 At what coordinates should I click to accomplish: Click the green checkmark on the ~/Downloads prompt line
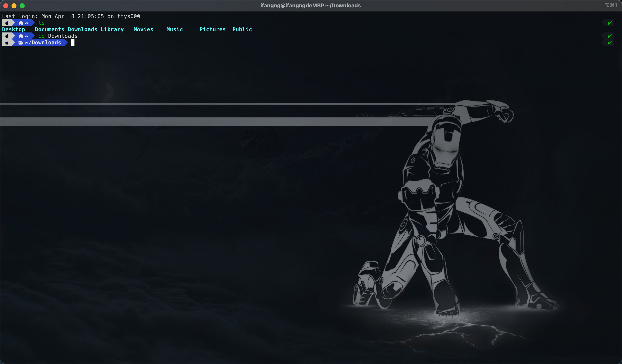coord(609,43)
